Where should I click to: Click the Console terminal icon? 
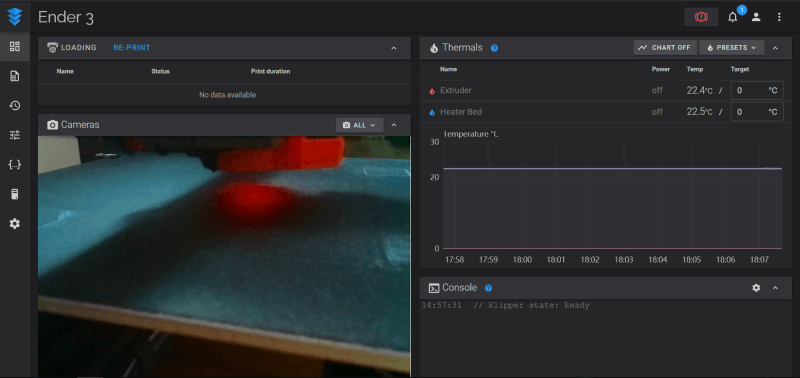(434, 288)
